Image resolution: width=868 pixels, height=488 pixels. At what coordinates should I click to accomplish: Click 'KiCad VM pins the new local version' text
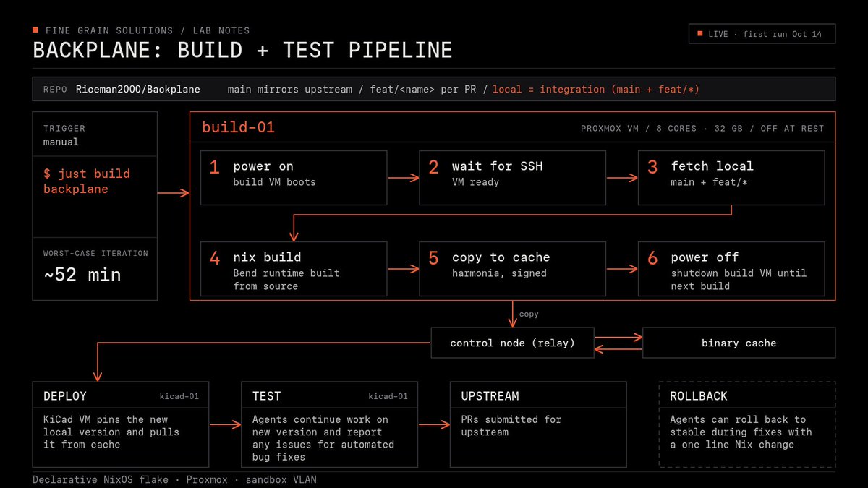pyautogui.click(x=111, y=432)
